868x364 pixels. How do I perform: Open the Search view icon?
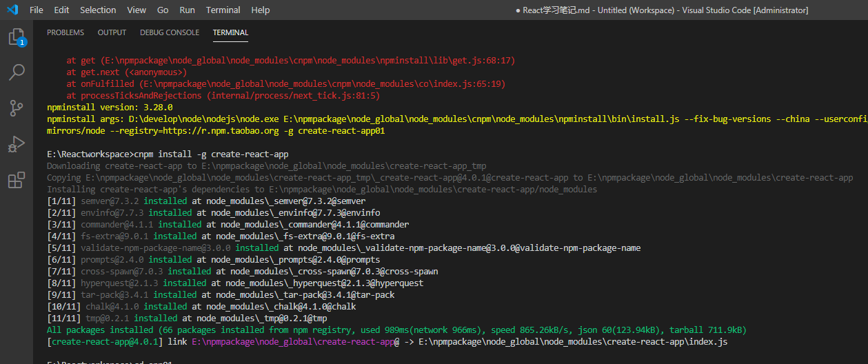[x=16, y=72]
